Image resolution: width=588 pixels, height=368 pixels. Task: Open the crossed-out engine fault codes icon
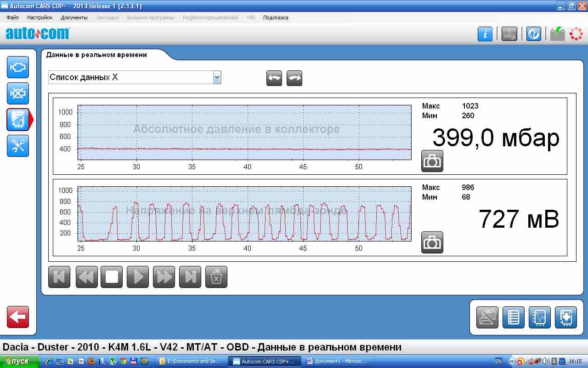click(x=18, y=93)
